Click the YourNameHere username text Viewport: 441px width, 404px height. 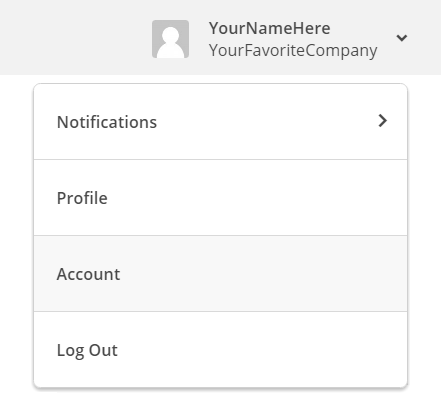(269, 28)
